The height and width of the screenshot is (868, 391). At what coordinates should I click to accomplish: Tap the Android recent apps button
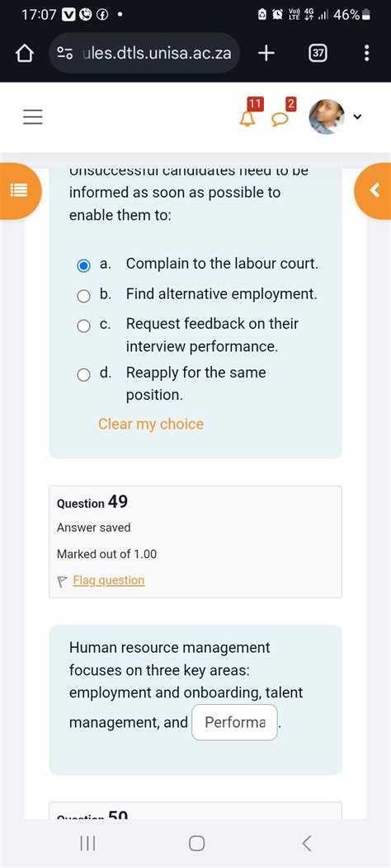tap(87, 843)
